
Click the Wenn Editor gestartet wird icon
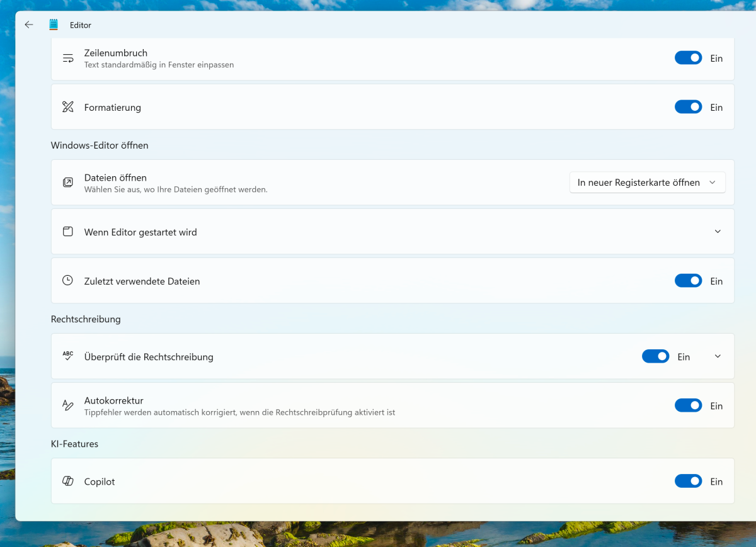point(68,232)
